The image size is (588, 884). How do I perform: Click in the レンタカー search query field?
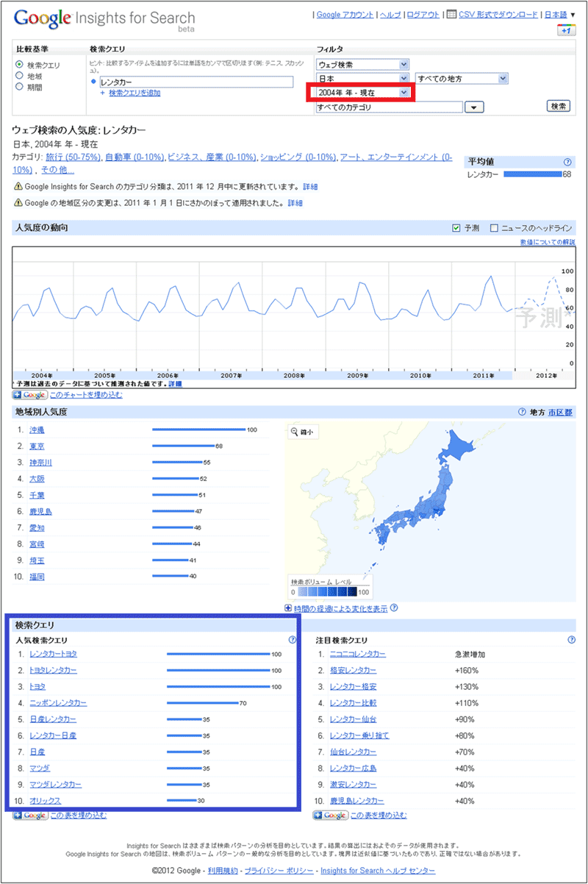(196, 82)
